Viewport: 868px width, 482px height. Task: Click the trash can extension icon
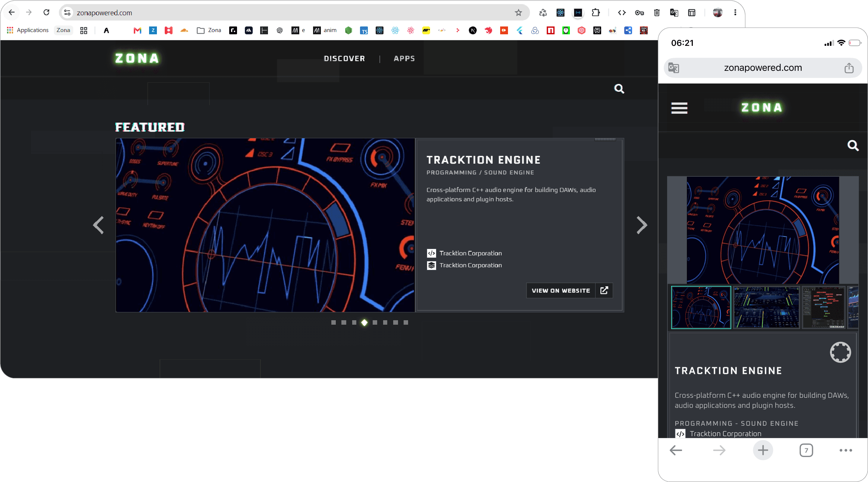657,13
